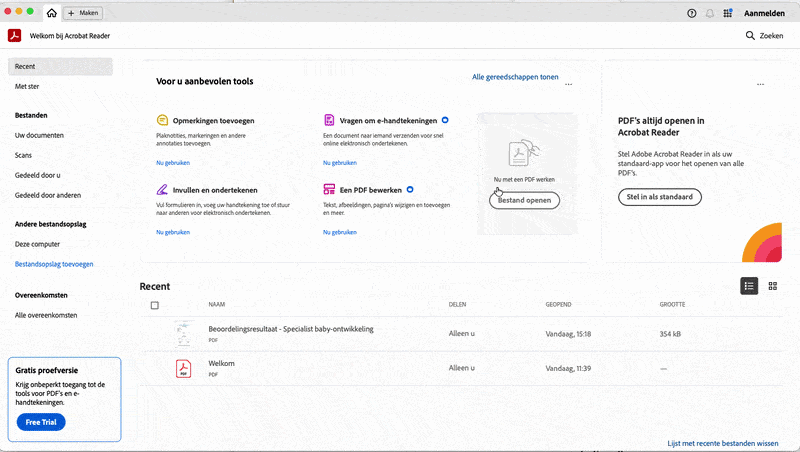Click Nu gebruiken under Invullen en ondertekenen
Screen dimensions: 800x452
tap(173, 232)
